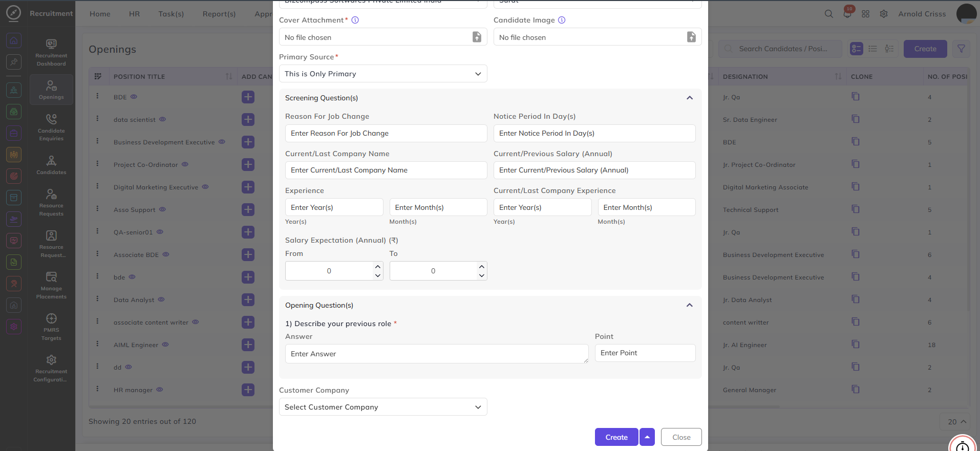This screenshot has height=451, width=980.
Task: Open Candidate Enquiries in sidebar
Action: [x=51, y=127]
